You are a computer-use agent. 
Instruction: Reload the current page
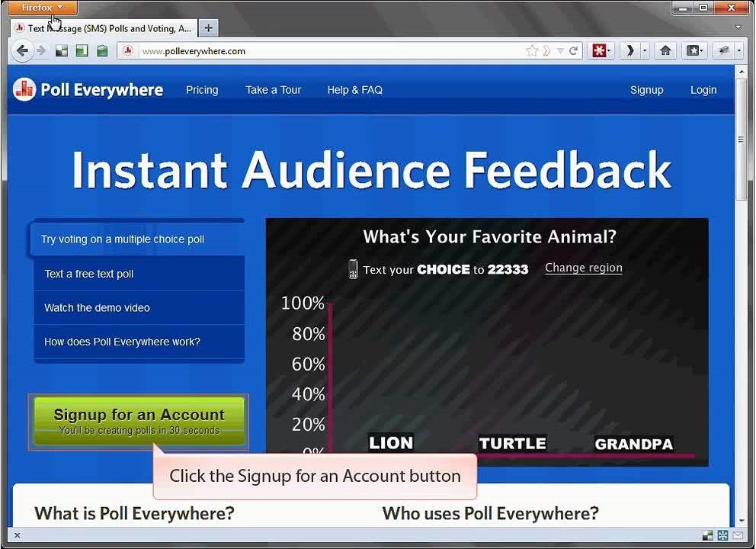pos(573,50)
